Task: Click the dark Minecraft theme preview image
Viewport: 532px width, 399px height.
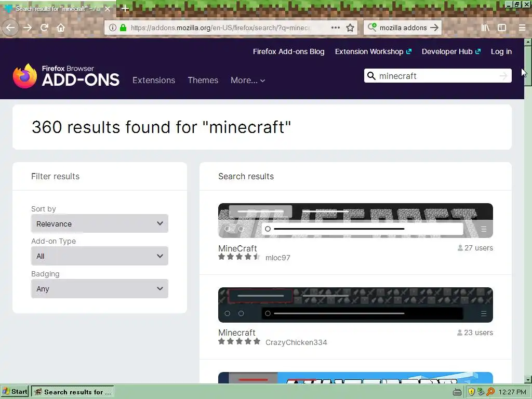Action: point(355,304)
